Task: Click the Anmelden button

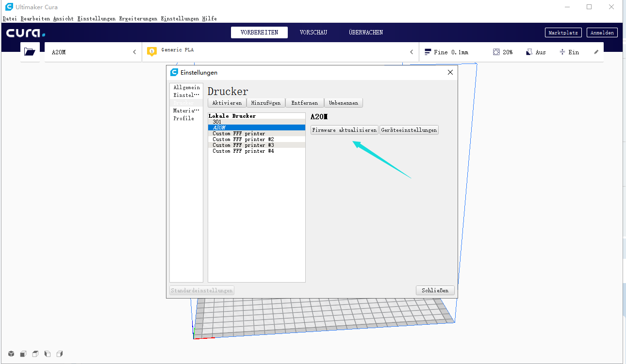Action: pyautogui.click(x=603, y=33)
